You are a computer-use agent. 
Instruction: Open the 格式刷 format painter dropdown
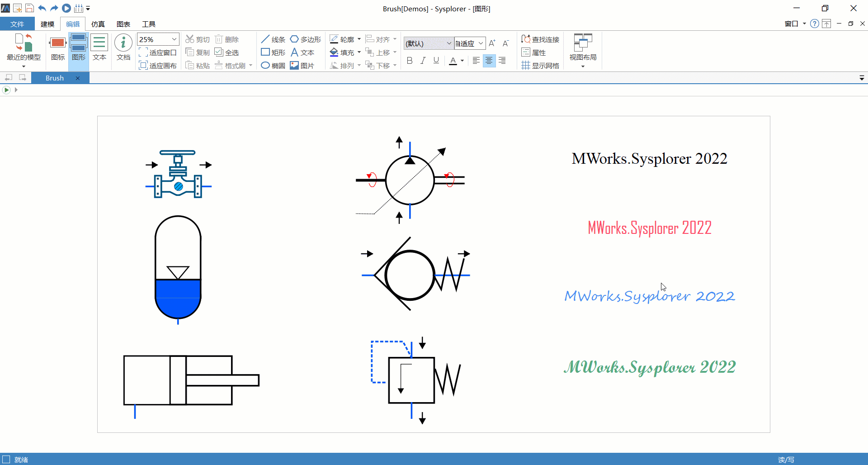250,66
